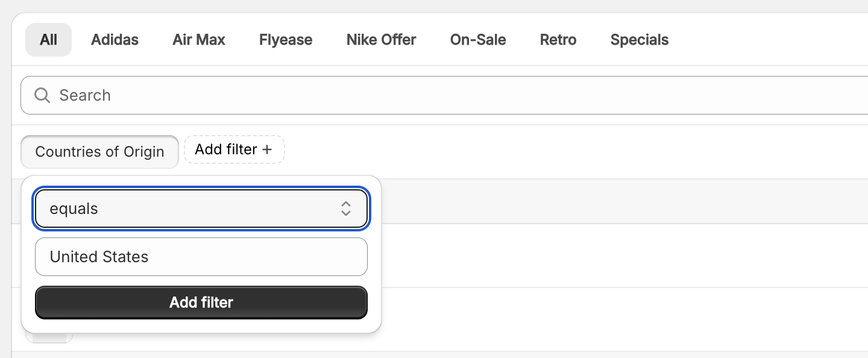The height and width of the screenshot is (358, 868).
Task: Click the plus icon on Add filter
Action: pos(267,149)
